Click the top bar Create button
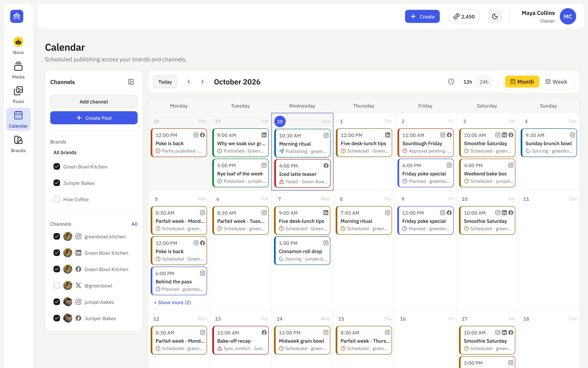 [x=422, y=16]
